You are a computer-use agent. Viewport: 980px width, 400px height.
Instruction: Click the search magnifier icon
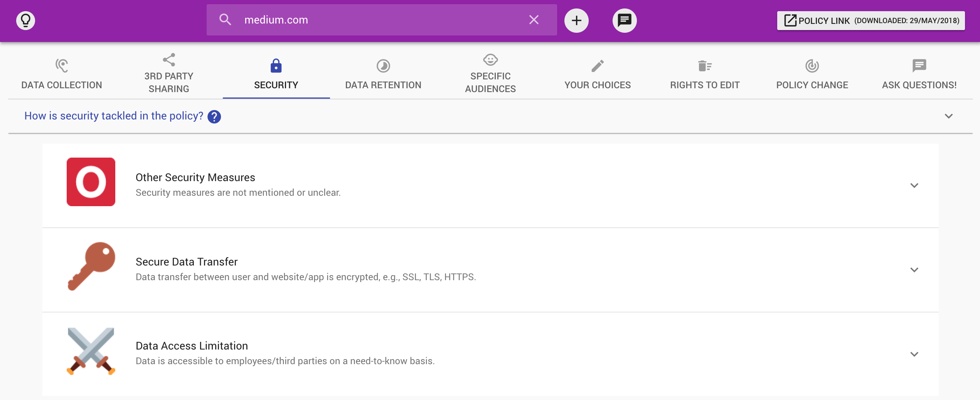(225, 20)
